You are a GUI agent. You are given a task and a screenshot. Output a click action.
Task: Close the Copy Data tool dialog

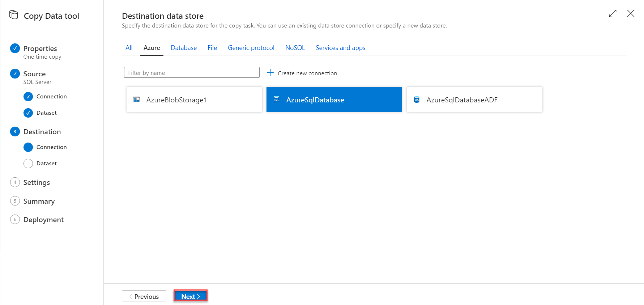click(x=631, y=13)
